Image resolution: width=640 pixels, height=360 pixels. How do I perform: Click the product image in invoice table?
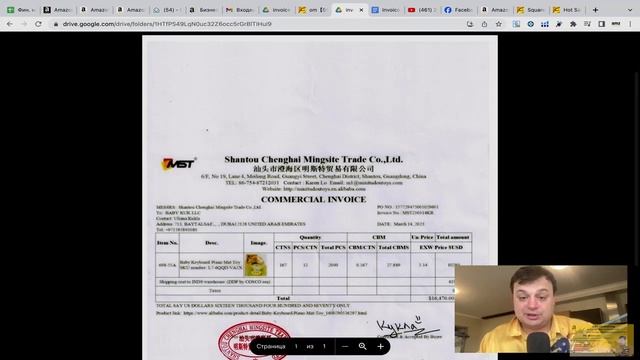tap(255, 265)
